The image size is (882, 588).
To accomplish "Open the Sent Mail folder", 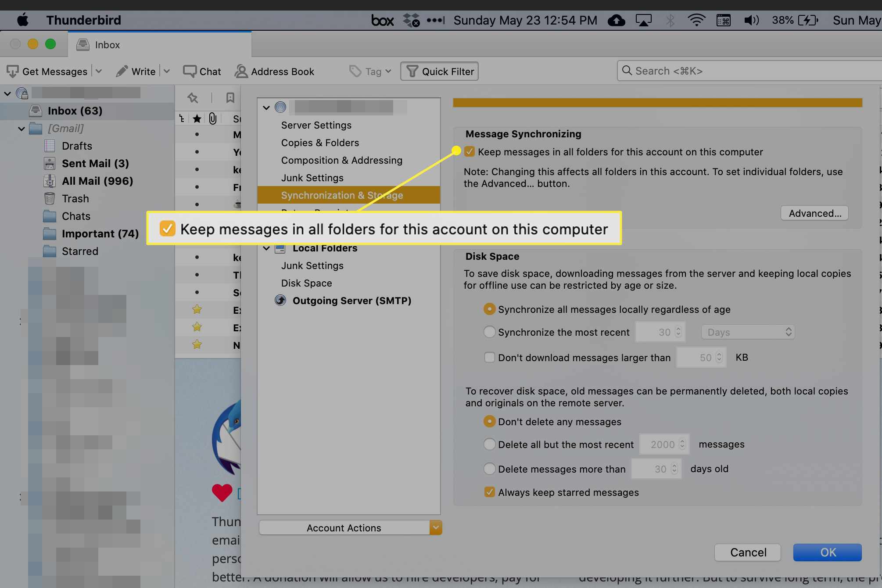I will click(x=95, y=163).
